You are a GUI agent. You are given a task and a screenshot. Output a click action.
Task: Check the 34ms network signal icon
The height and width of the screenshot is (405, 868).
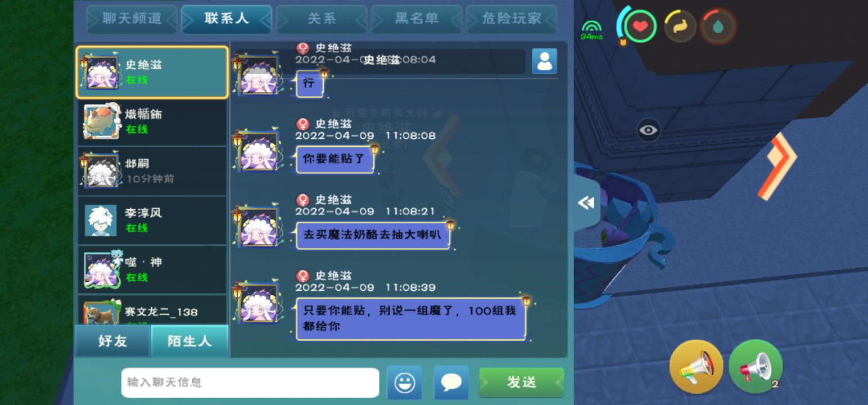click(591, 30)
